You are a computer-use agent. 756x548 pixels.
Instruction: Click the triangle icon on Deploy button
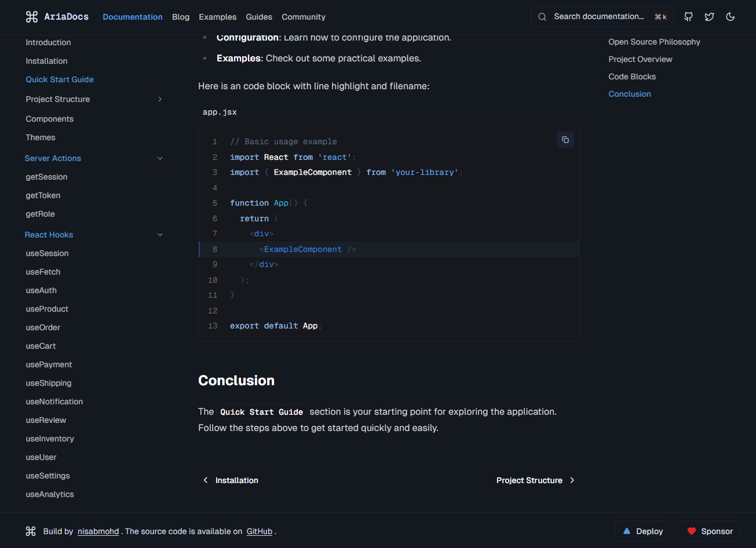[x=626, y=531]
